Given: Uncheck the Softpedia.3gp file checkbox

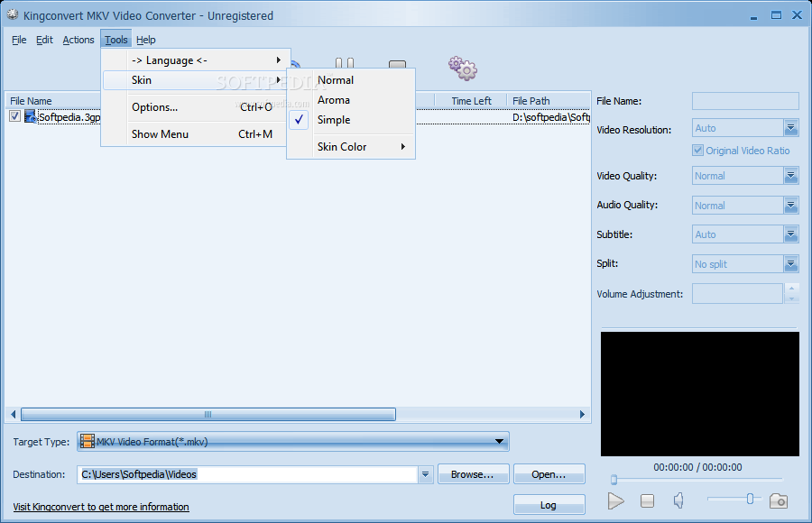Looking at the screenshot, I should tap(14, 116).
